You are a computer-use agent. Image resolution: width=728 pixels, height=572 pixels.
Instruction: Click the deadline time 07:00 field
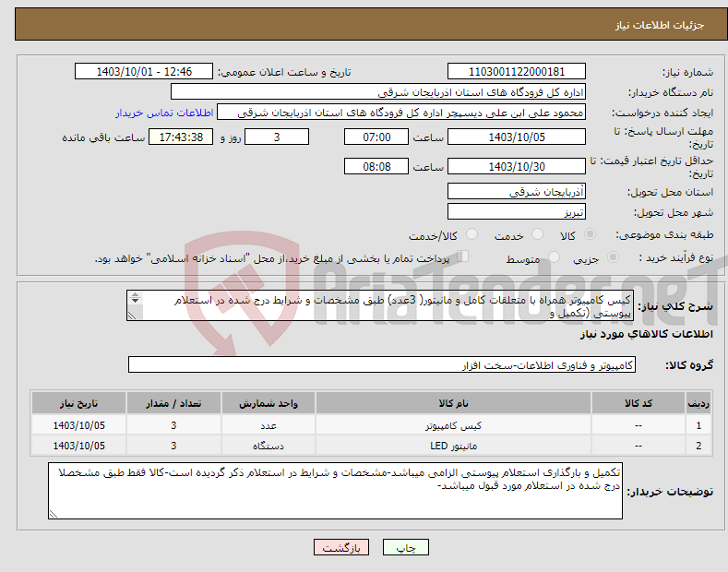point(376,137)
